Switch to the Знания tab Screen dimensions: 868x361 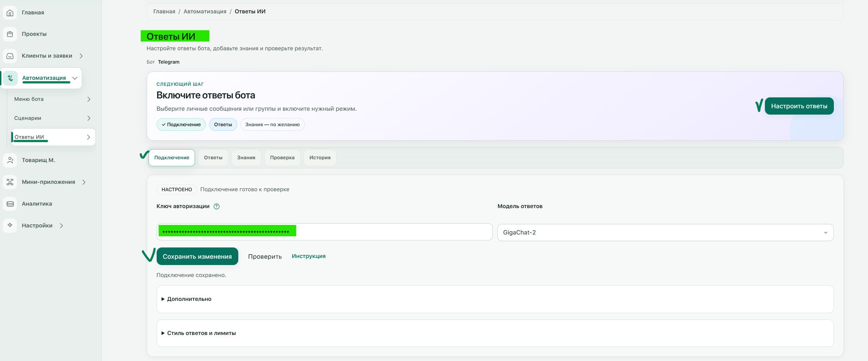click(x=246, y=157)
